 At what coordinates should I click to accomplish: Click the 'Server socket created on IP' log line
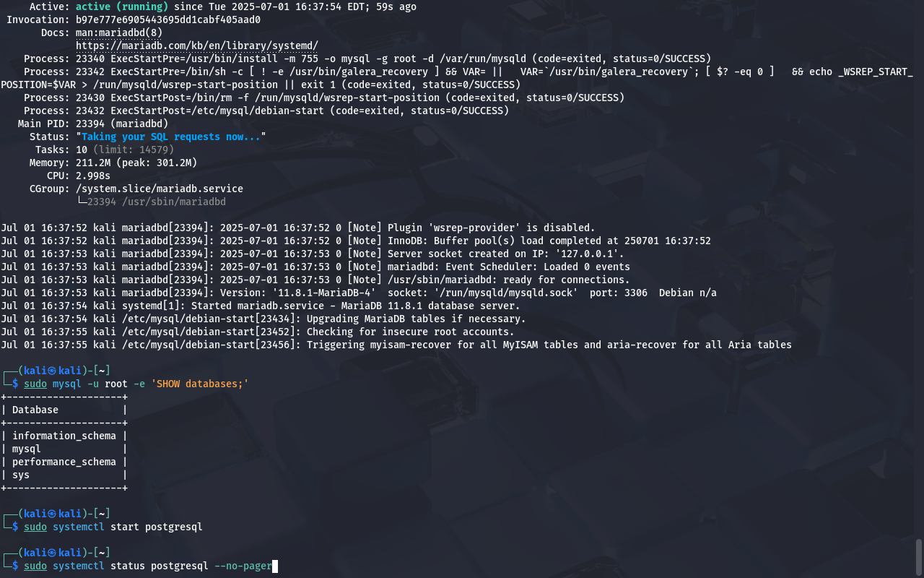point(313,254)
